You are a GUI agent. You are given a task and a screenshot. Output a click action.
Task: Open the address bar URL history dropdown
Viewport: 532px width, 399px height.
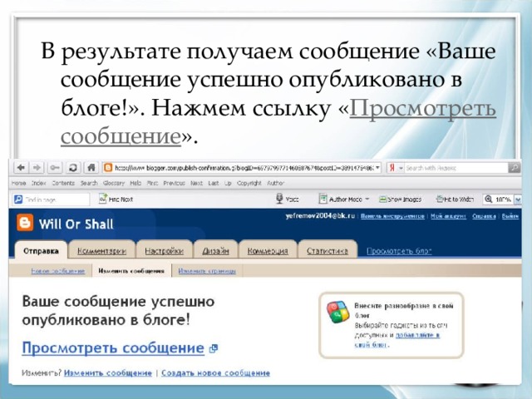click(377, 168)
